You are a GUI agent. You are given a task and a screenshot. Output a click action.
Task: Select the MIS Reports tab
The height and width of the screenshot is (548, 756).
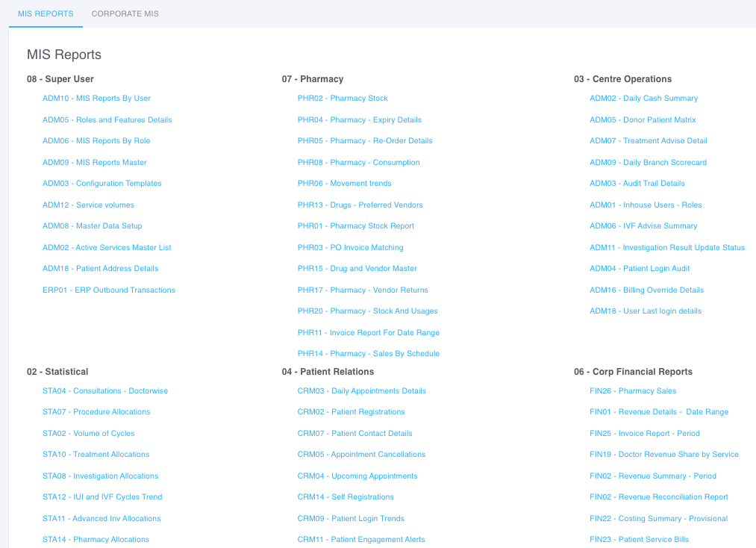46,13
